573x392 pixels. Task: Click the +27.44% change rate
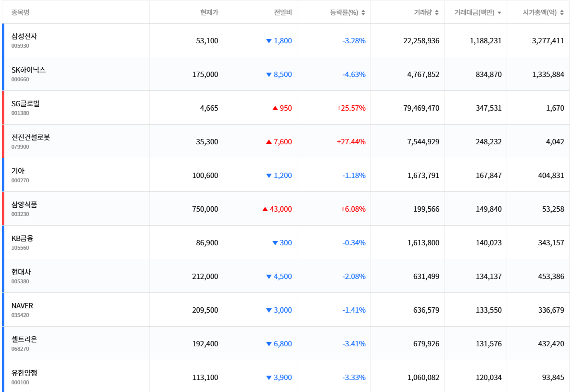coord(351,141)
